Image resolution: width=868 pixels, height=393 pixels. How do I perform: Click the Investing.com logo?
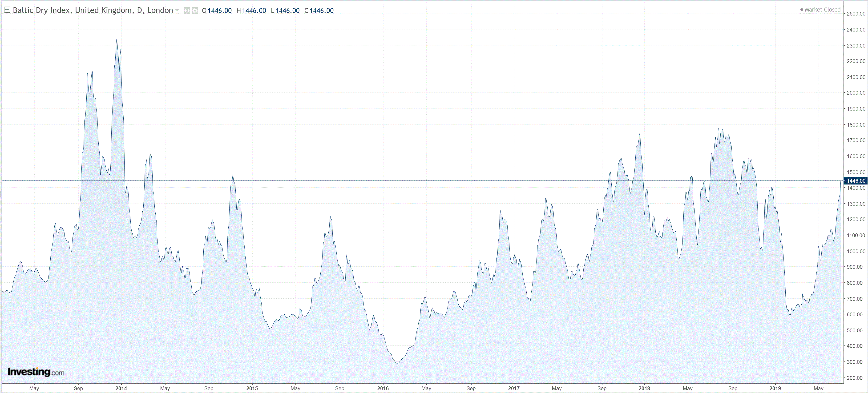pos(36,372)
